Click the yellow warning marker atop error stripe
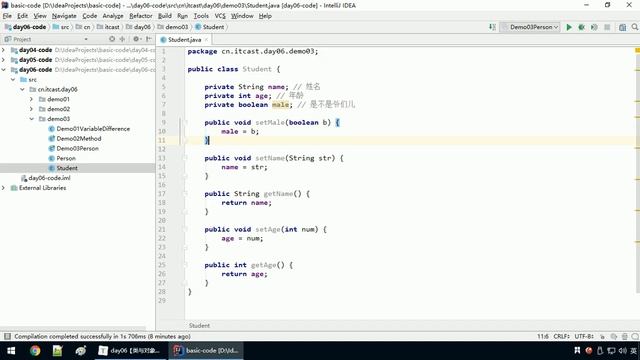The image size is (640, 360). (x=637, y=50)
